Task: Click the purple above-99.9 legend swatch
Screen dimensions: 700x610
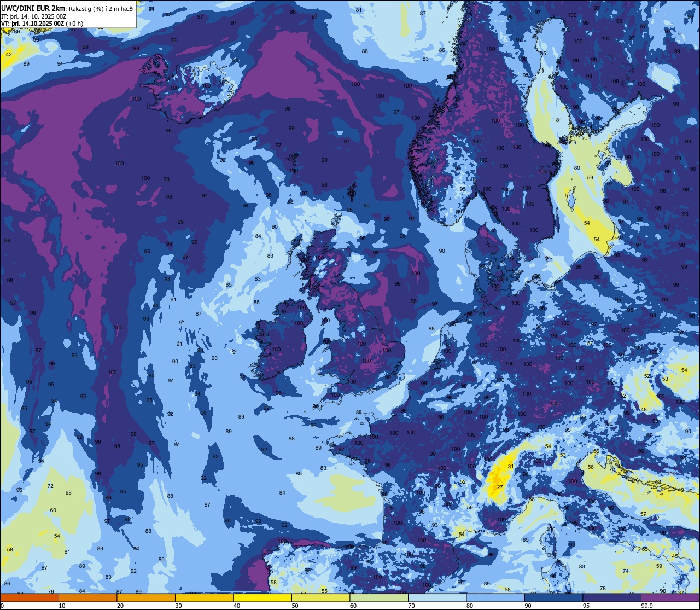Action: 670,597
